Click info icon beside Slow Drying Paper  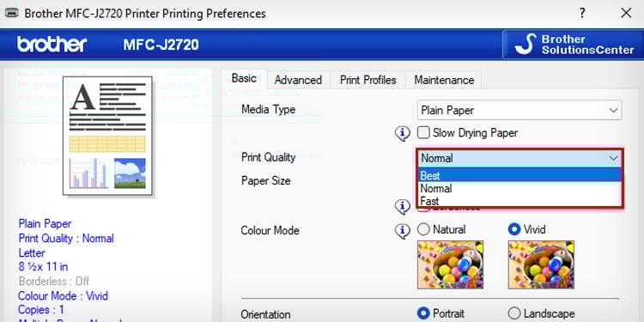(x=403, y=133)
